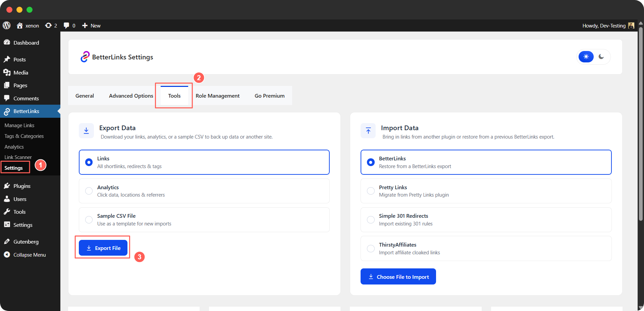Select the Links export radio button

coord(89,162)
